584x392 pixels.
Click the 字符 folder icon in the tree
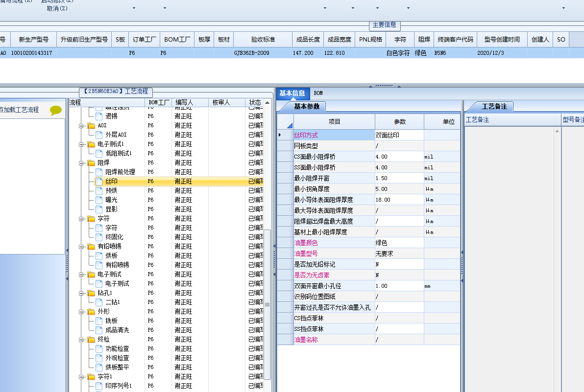[91, 219]
